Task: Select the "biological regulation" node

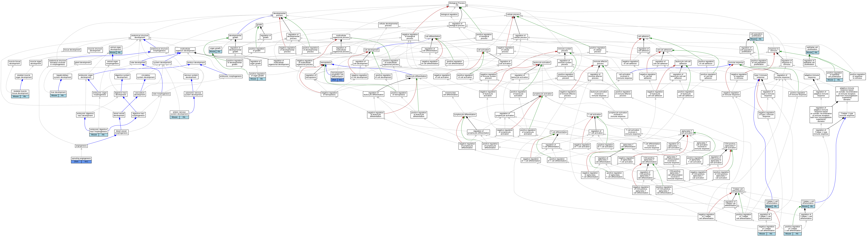Action: [449, 14]
